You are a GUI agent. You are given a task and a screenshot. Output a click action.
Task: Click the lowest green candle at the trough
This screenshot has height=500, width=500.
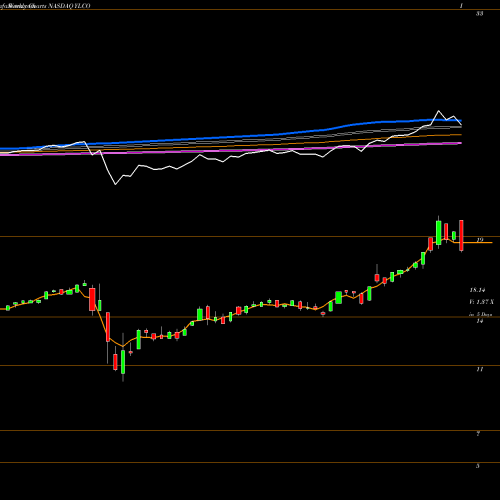pos(123,362)
